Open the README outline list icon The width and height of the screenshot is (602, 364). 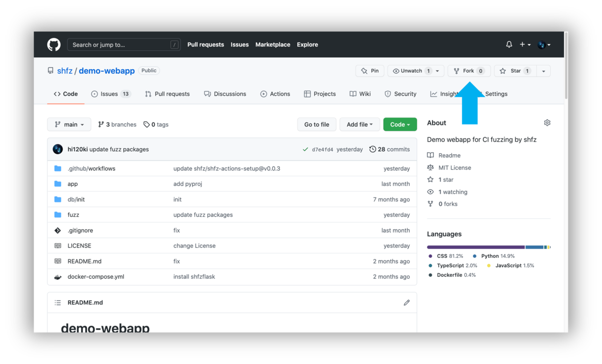(x=57, y=302)
